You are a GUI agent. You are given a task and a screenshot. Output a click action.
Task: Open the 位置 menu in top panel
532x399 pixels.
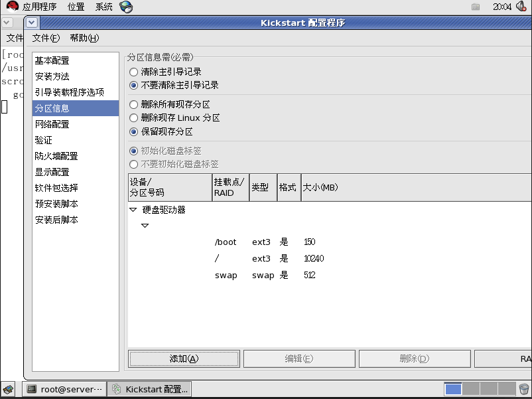[x=76, y=7]
